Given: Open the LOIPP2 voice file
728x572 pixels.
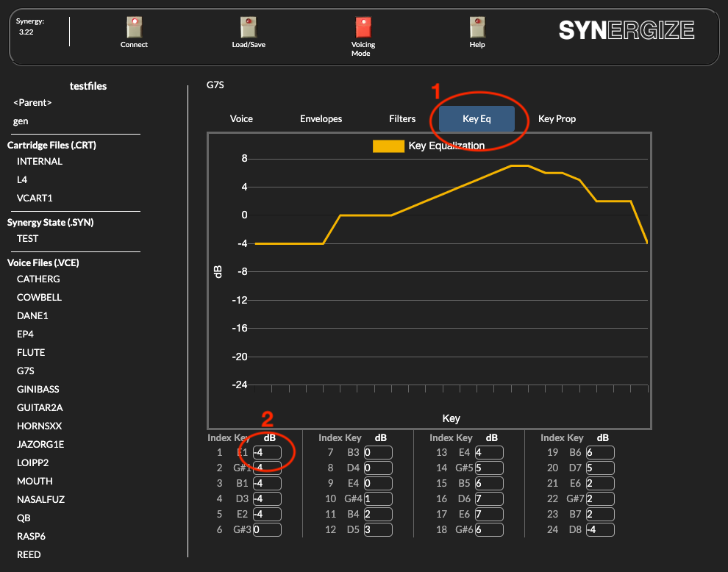Looking at the screenshot, I should pos(32,463).
